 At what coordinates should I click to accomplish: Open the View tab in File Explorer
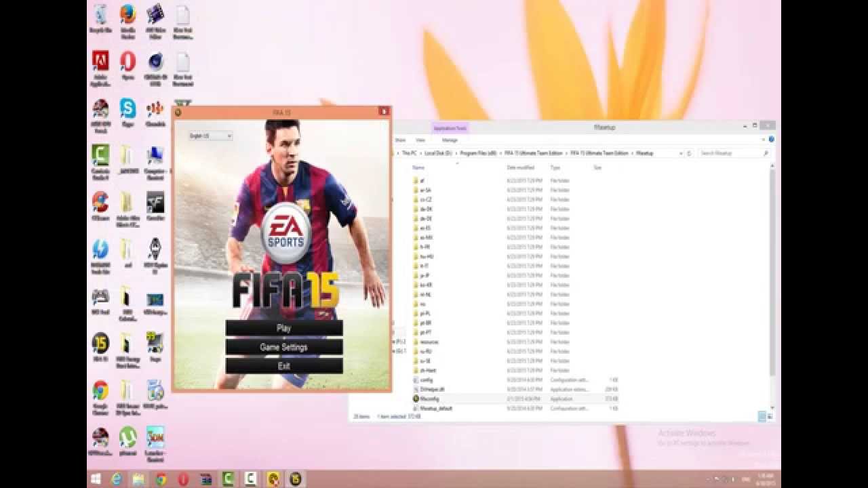[x=420, y=140]
